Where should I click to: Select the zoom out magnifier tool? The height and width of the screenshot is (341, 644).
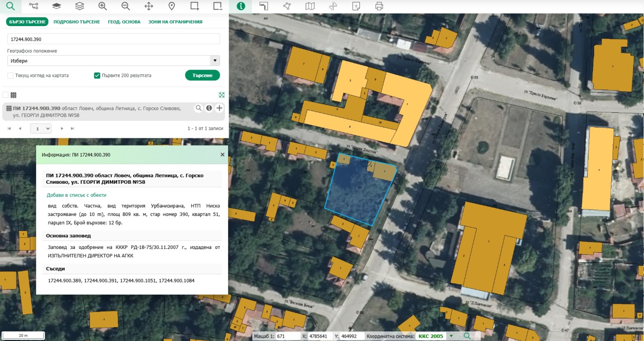pyautogui.click(x=126, y=6)
